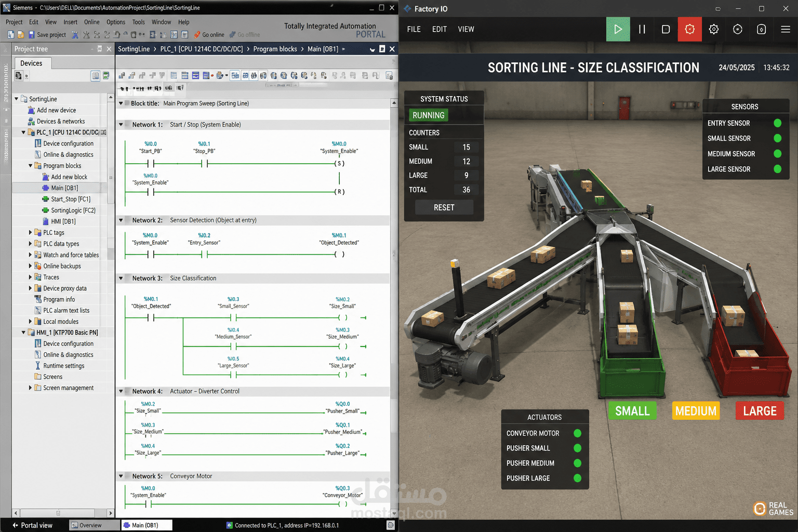
Task: Click the circular target icon in Factory IO toolbar
Action: (738, 29)
